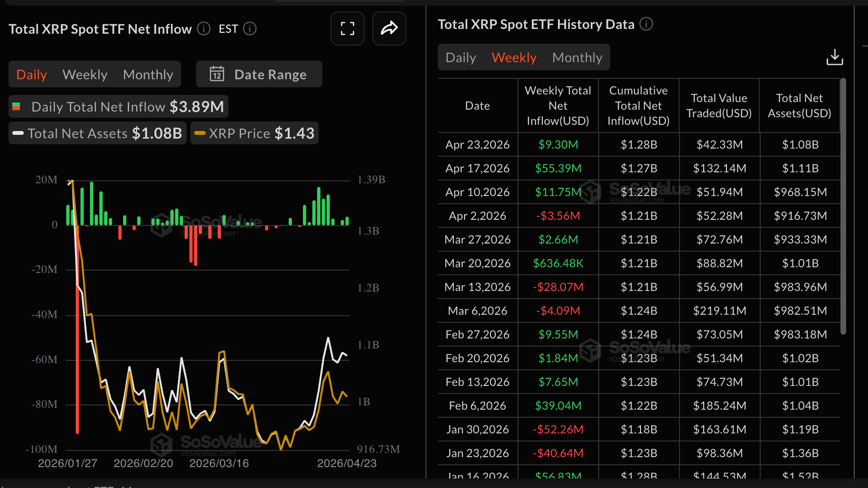Click the share arrow icon
The width and height of the screenshot is (868, 488).
pyautogui.click(x=389, y=28)
